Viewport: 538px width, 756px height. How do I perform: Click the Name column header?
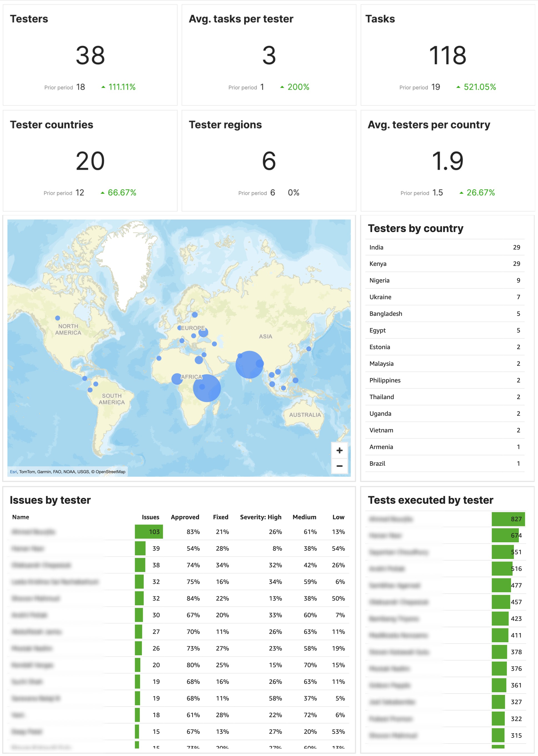pyautogui.click(x=21, y=517)
